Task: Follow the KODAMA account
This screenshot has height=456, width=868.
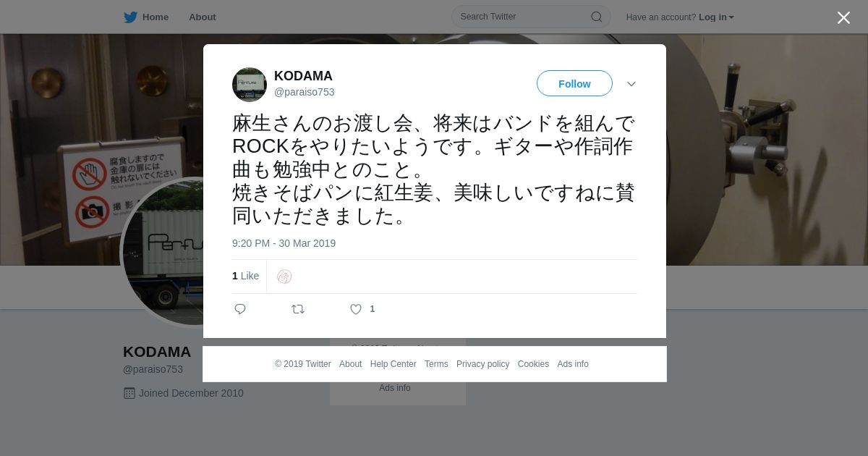Action: 574,84
